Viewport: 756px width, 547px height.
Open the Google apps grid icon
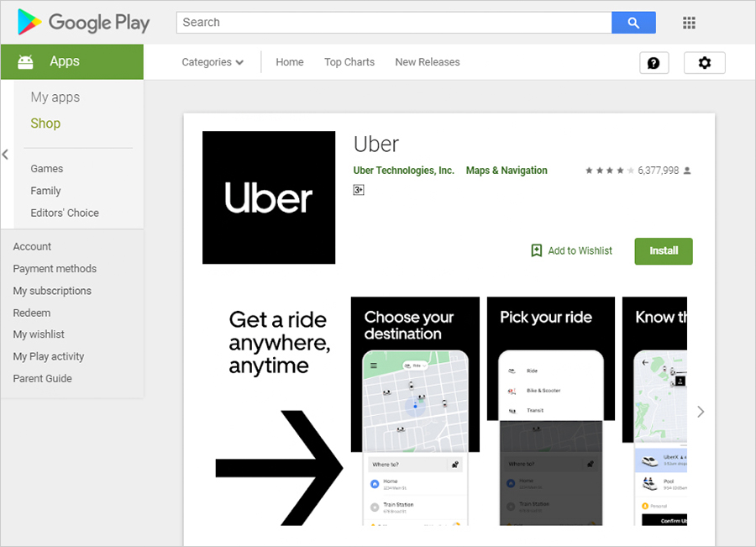pyautogui.click(x=689, y=23)
